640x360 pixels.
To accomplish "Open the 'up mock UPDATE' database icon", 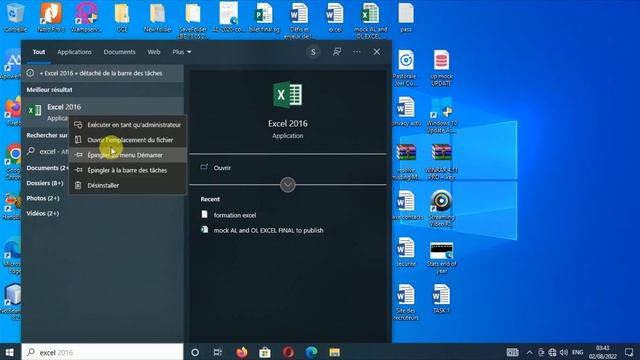I will pyautogui.click(x=441, y=67).
